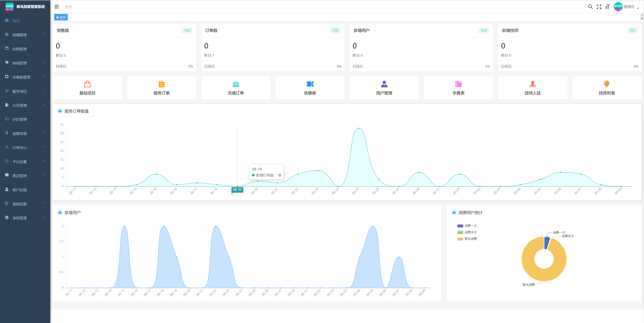Expand the 订单中心 menu chevron
The width and height of the screenshot is (644, 323).
point(44,147)
